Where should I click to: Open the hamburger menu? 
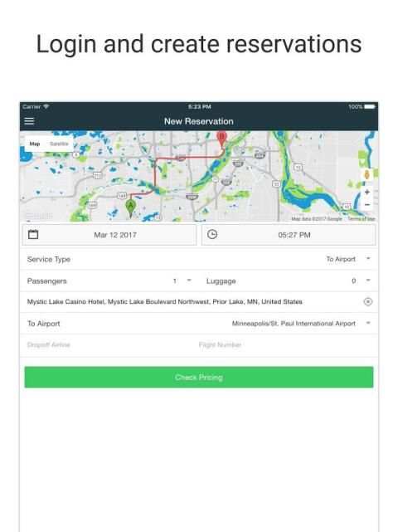point(30,121)
